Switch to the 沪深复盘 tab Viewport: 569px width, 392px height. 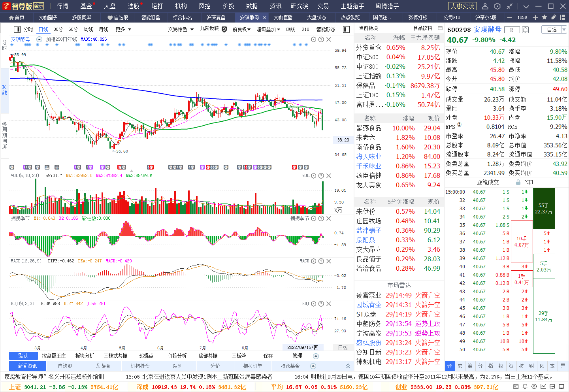coord(216,17)
